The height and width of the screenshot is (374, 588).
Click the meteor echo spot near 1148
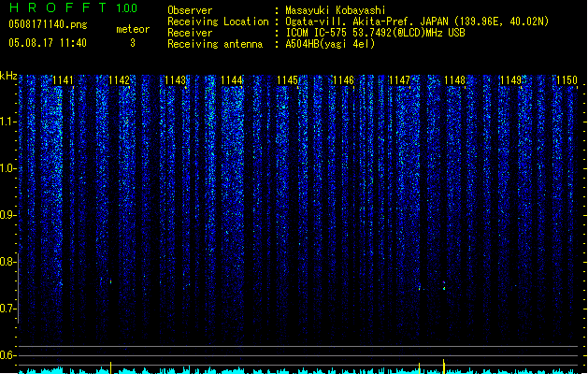[444, 285]
